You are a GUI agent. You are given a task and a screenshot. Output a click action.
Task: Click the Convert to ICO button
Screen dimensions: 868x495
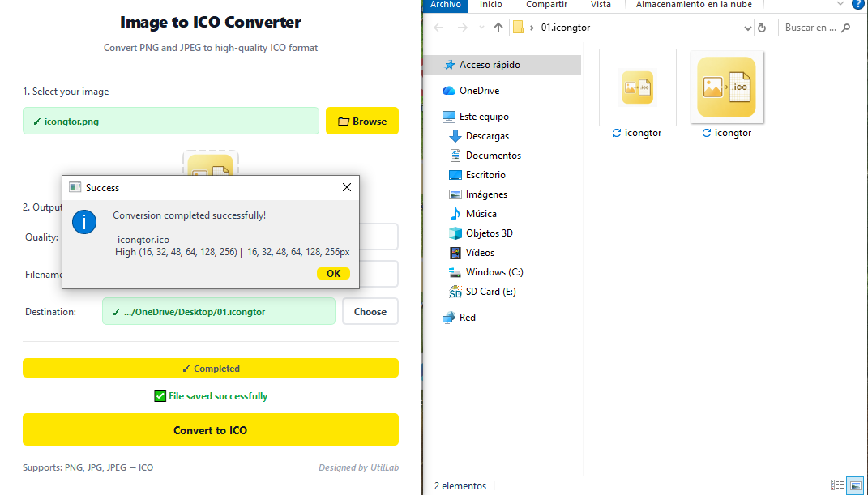[211, 429]
